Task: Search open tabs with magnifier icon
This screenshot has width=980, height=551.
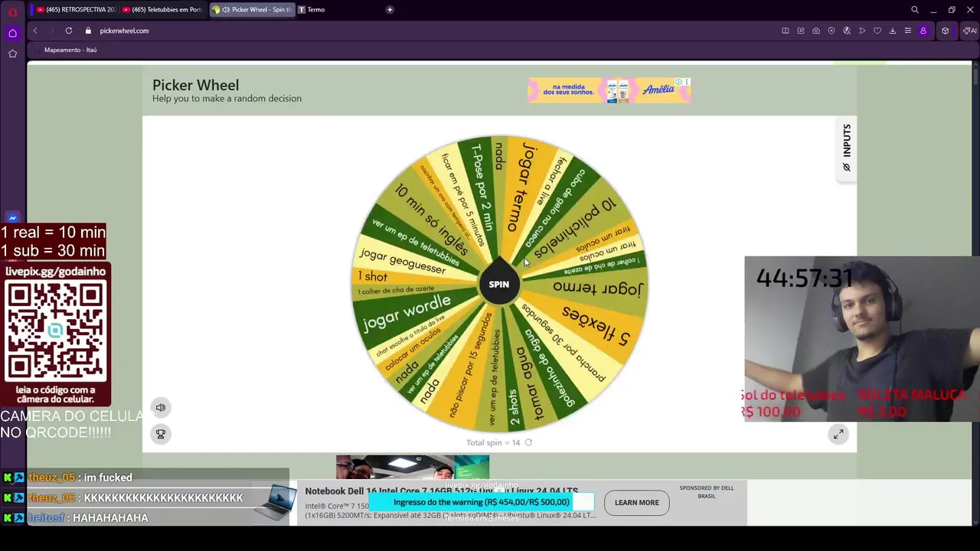Action: coord(915,10)
